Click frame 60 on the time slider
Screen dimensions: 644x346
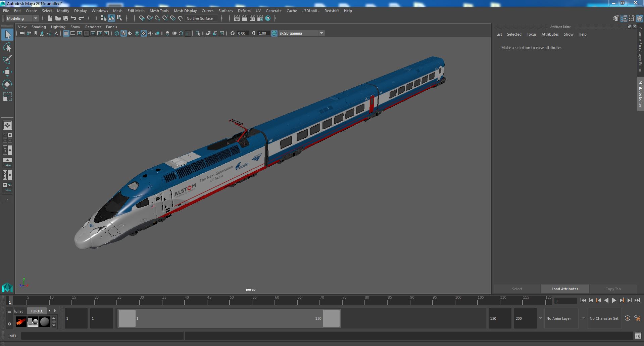pyautogui.click(x=277, y=300)
